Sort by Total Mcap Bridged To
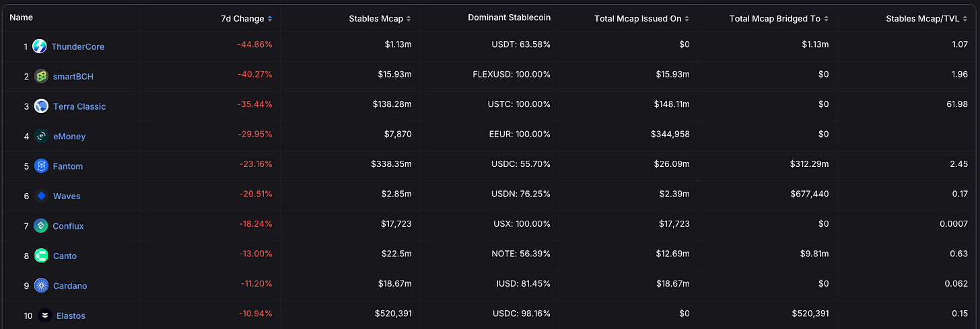980x329 pixels. (x=779, y=18)
